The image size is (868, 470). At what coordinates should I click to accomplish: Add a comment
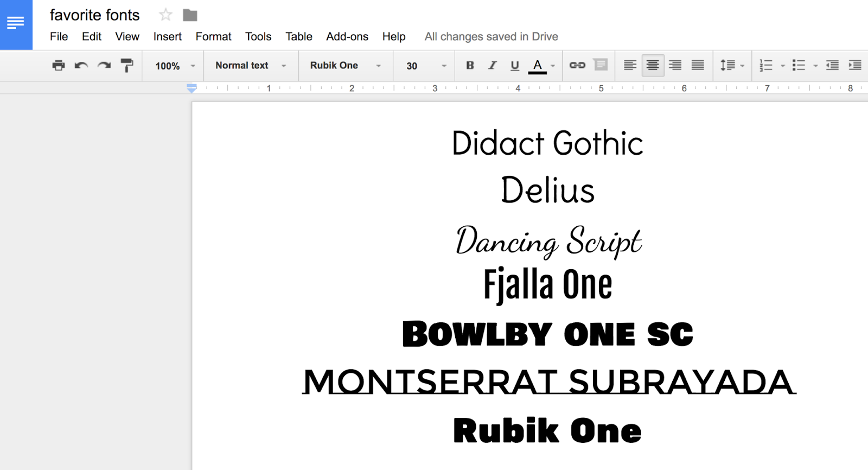(x=601, y=65)
